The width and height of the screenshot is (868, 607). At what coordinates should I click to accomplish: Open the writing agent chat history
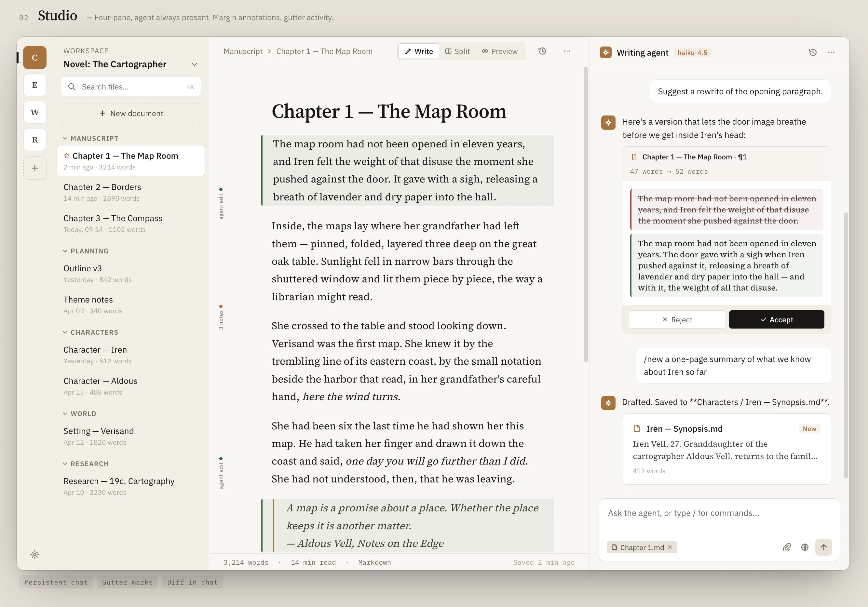click(x=812, y=53)
